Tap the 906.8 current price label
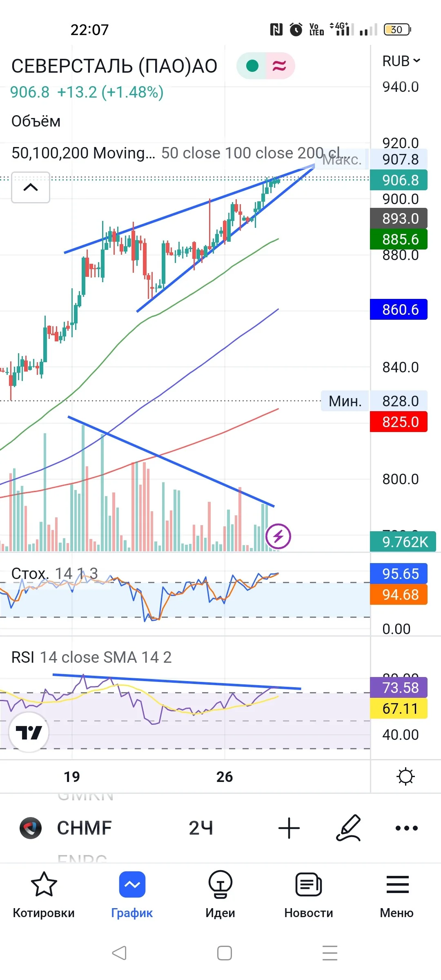The width and height of the screenshot is (441, 980). [x=399, y=180]
